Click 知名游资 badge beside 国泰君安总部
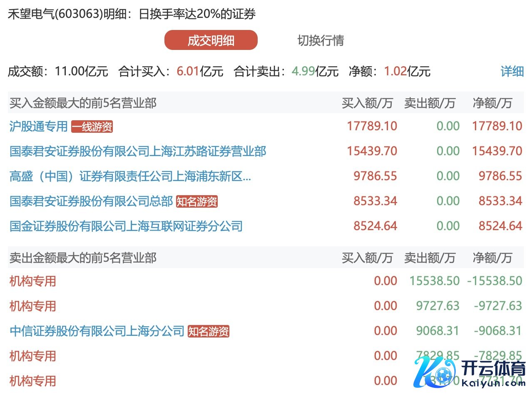The width and height of the screenshot is (532, 397). [197, 201]
